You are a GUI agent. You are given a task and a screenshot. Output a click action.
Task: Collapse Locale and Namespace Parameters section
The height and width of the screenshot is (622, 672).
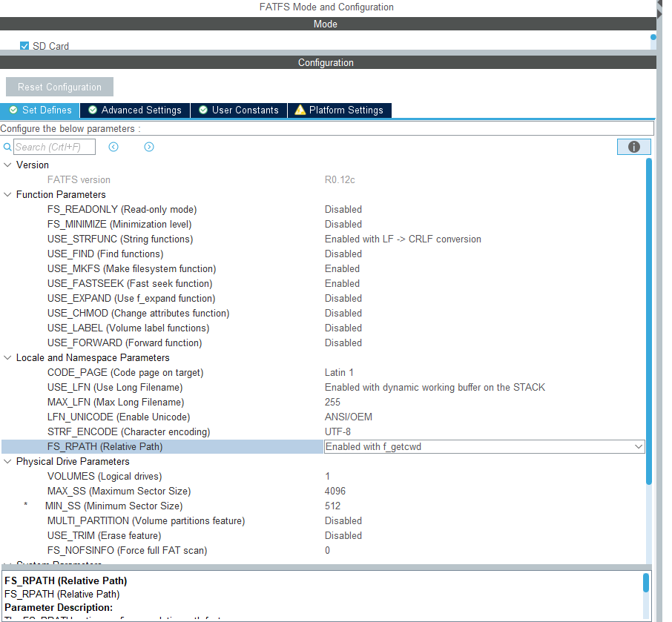[x=7, y=357]
